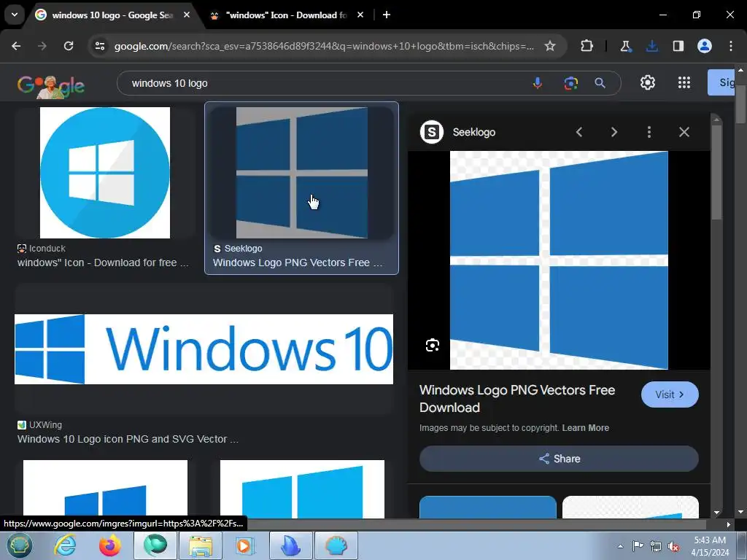Click the Google doodle logo
The height and width of the screenshot is (560, 747).
(x=51, y=86)
